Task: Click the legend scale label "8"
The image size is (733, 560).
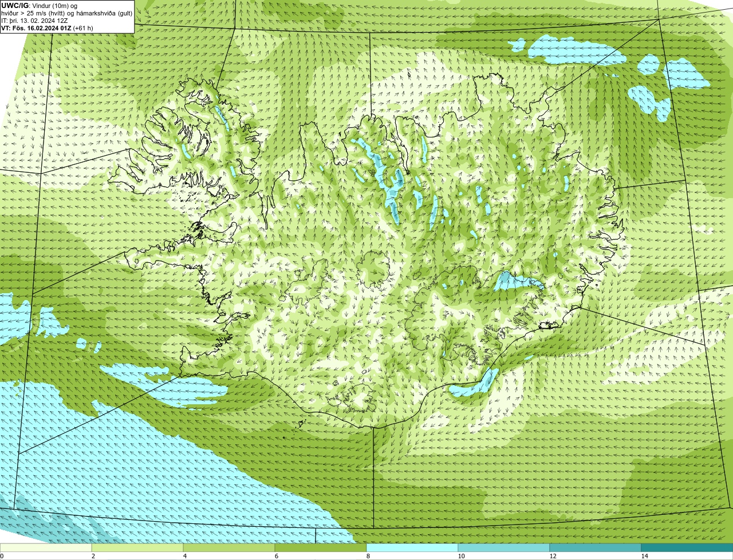Action: 368,556
